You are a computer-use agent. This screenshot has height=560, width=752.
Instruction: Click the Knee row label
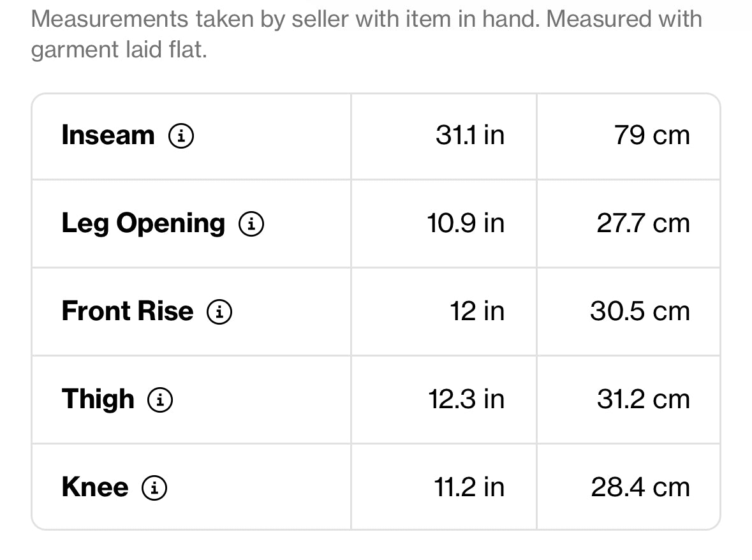(94, 487)
